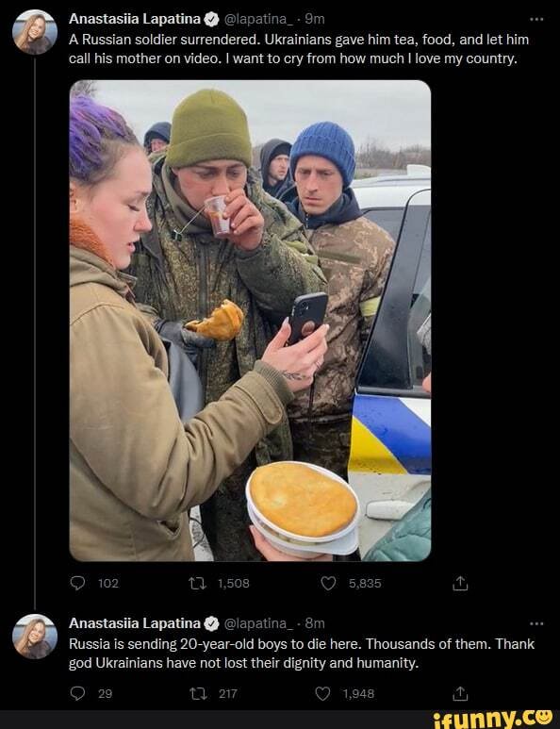Viewport: 560px width, 729px height.
Task: Click @lapatina_ handle on second tweet
Action: [258, 623]
